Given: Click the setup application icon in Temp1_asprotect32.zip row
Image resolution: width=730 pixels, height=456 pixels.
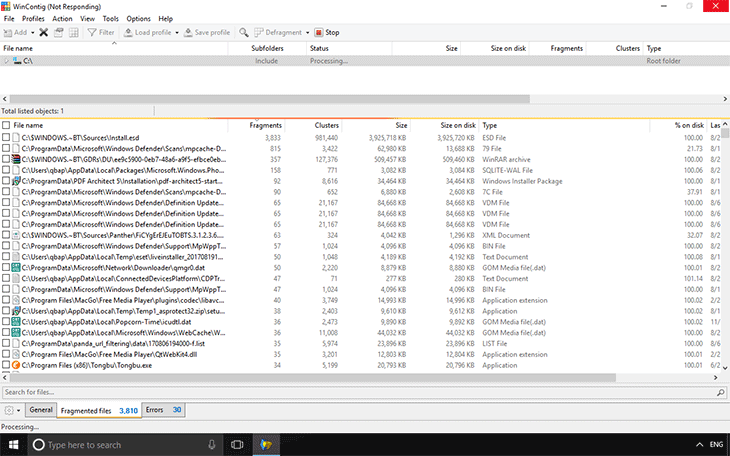Looking at the screenshot, I should [x=16, y=311].
